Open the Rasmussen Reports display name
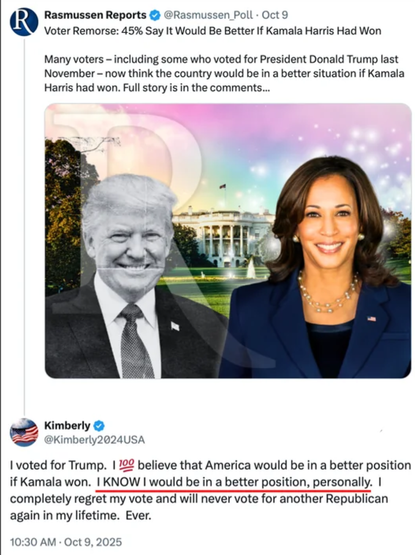This screenshot has height=555, width=415. 95,15
